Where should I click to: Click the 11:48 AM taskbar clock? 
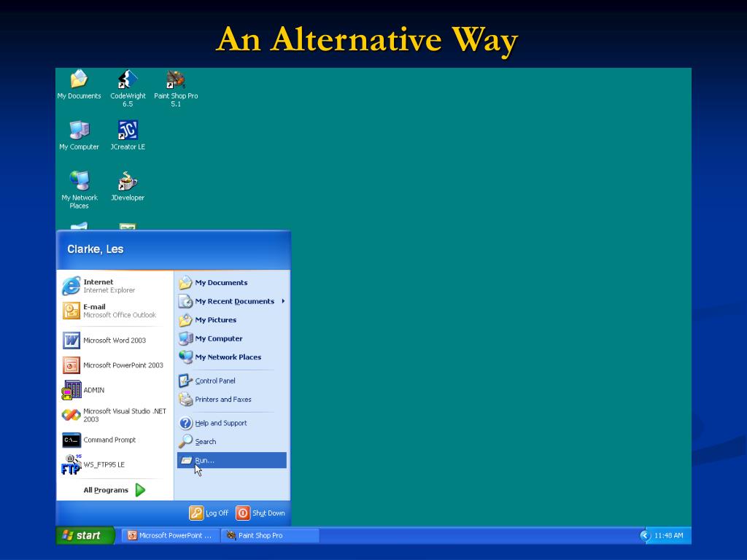tap(668, 535)
